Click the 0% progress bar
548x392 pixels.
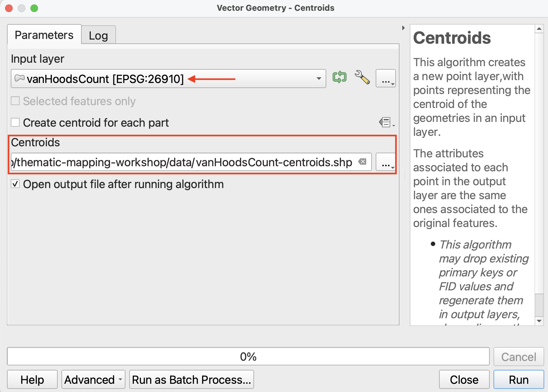248,357
